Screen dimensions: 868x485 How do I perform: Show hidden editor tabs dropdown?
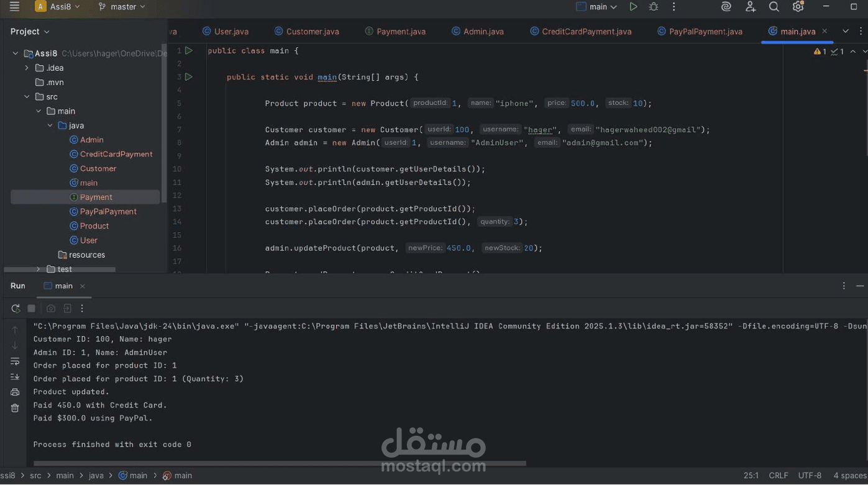(846, 31)
